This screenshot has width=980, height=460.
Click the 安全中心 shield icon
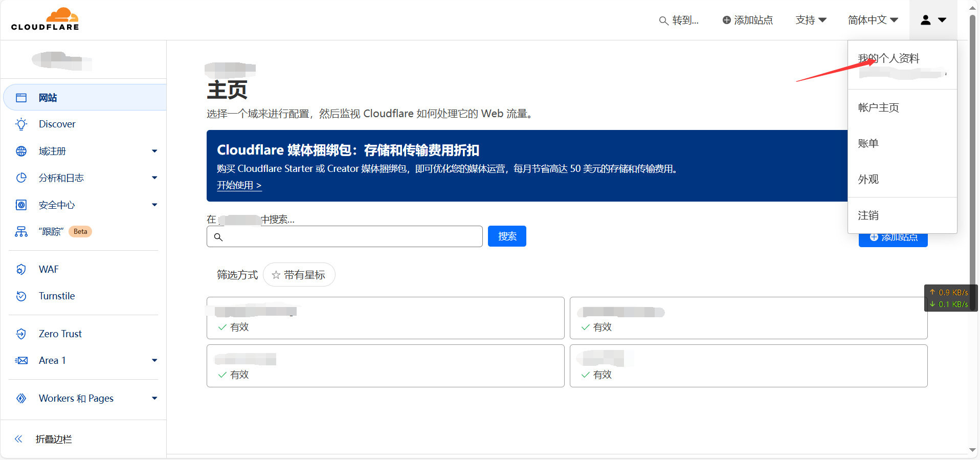click(21, 205)
